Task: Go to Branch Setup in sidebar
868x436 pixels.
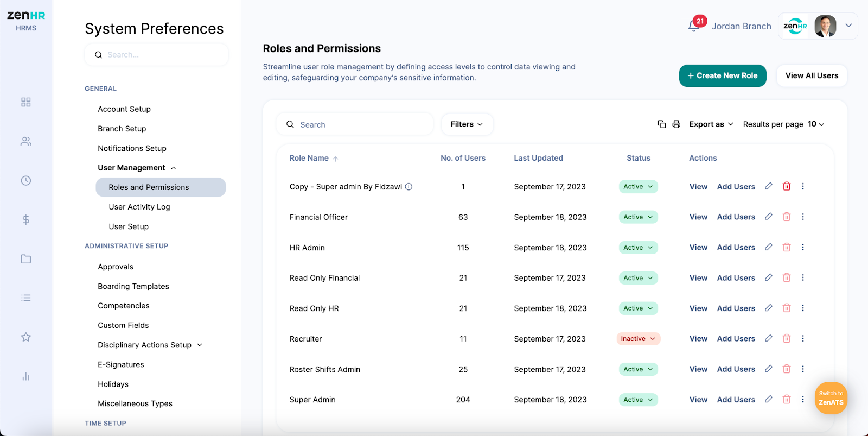Action: (x=122, y=129)
